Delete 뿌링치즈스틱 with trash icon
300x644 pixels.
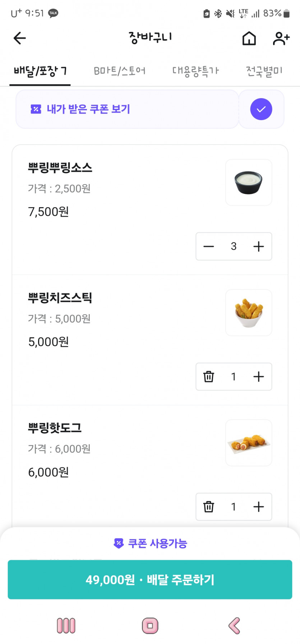[x=209, y=376]
